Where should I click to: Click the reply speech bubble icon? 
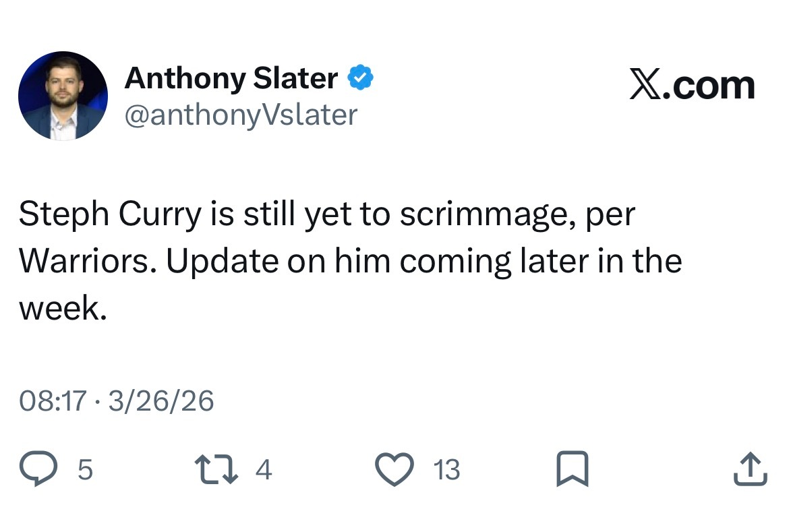coord(39,469)
